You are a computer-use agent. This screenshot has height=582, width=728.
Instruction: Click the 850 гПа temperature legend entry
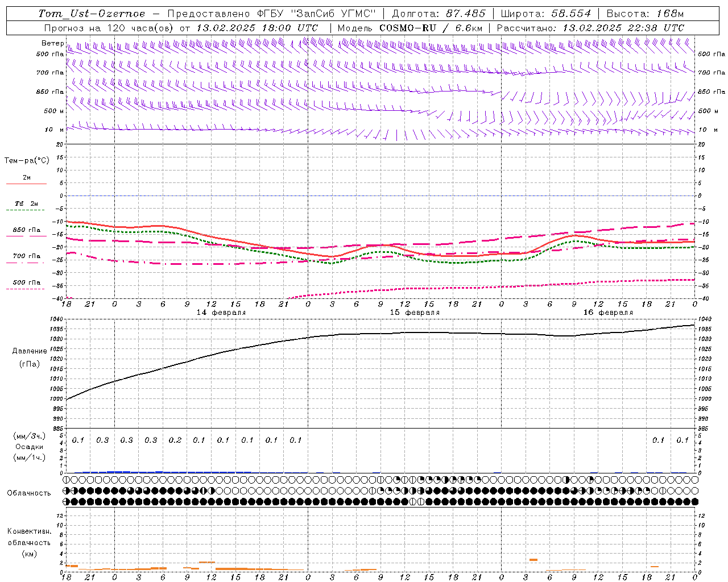pos(27,230)
